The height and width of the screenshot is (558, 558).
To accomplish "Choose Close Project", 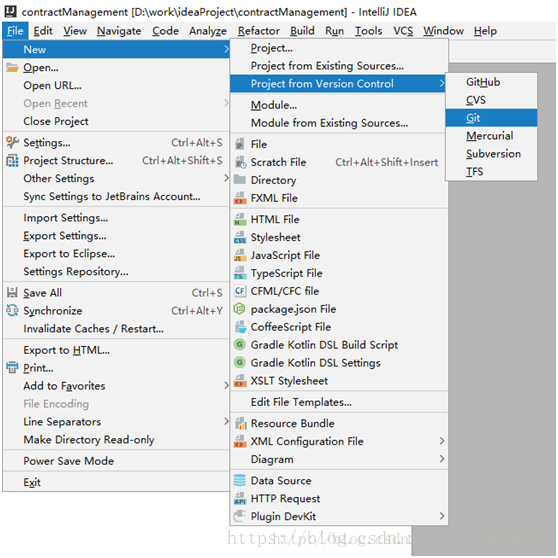I will (x=116, y=121).
